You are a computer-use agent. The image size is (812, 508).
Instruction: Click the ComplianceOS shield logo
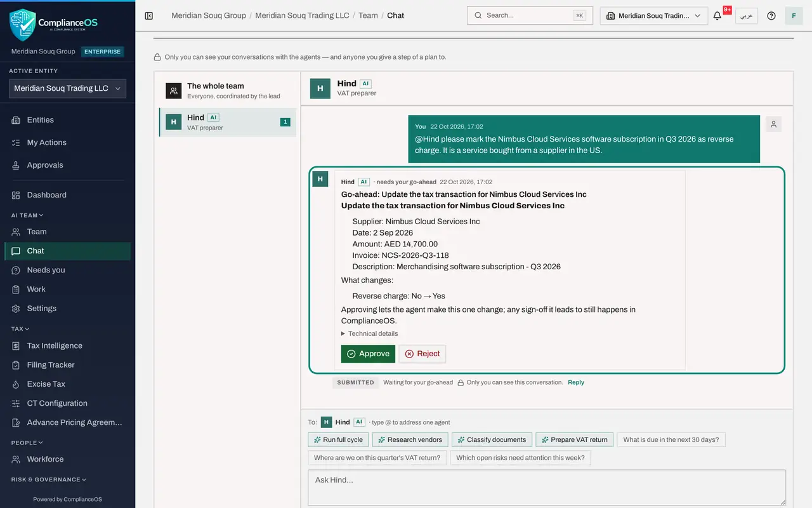click(23, 24)
